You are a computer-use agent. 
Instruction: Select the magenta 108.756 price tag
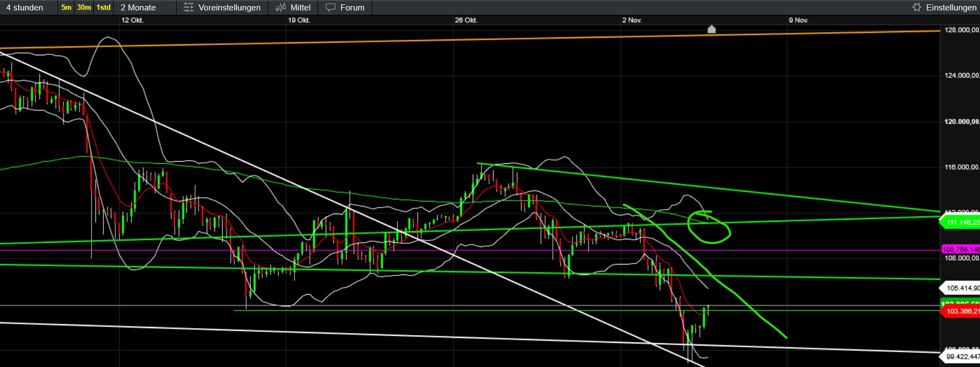961,250
